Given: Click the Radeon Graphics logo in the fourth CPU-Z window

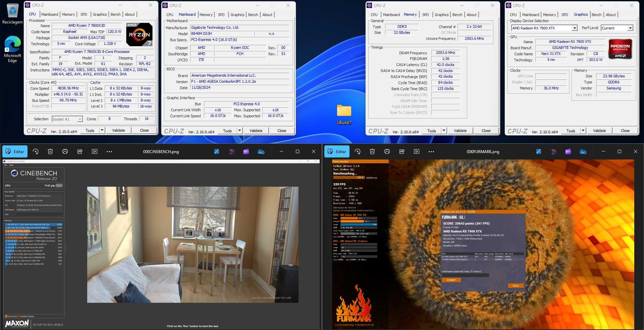Looking at the screenshot, I should point(620,49).
